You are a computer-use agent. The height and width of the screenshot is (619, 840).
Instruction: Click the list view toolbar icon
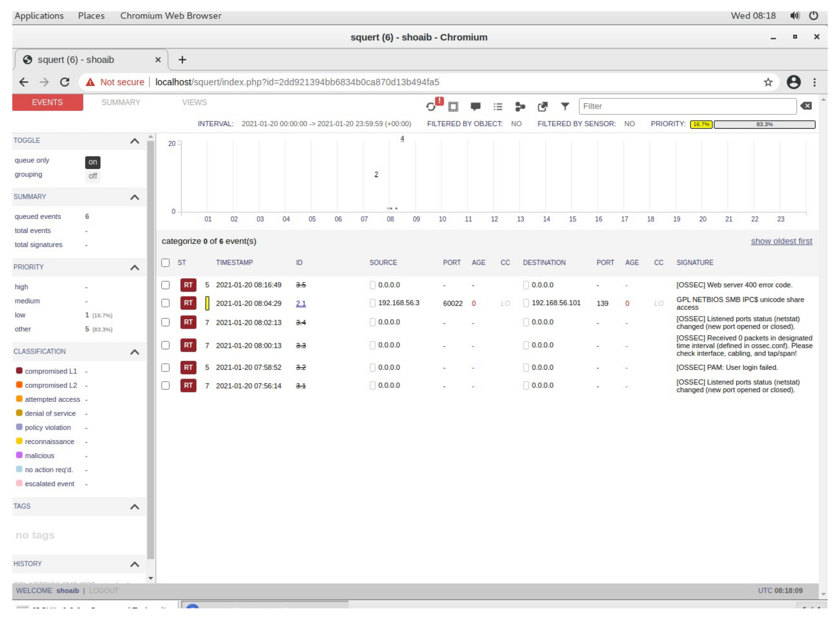coord(498,107)
